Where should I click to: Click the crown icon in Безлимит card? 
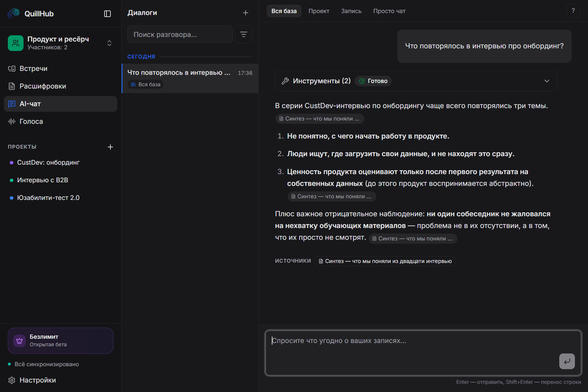[x=19, y=341]
